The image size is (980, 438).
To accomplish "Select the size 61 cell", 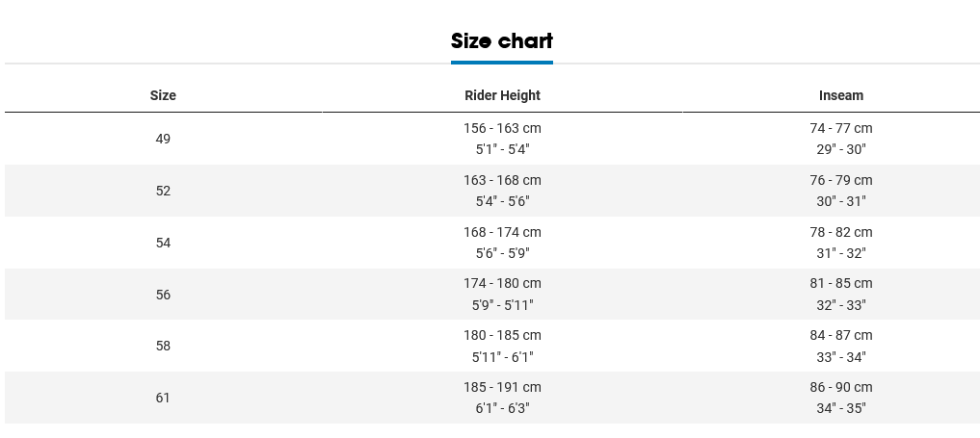I will pos(163,399).
